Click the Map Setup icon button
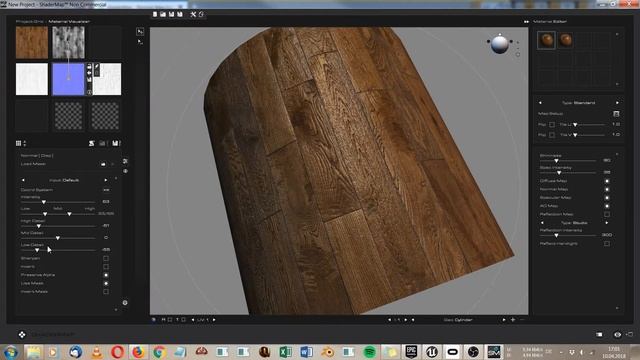This screenshot has height=360, width=640. point(616,114)
